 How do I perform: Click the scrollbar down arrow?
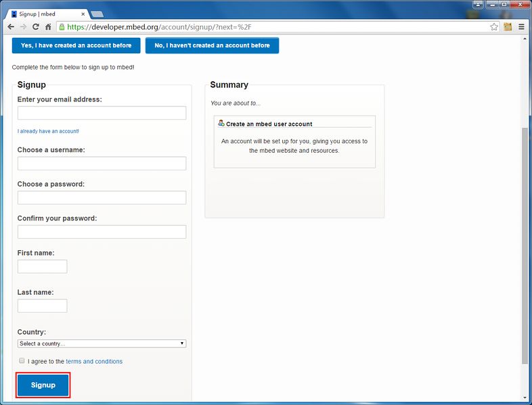click(525, 398)
